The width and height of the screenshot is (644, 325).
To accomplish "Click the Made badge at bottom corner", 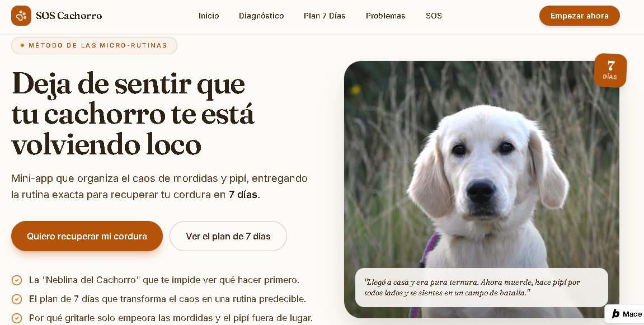I will click(x=625, y=314).
